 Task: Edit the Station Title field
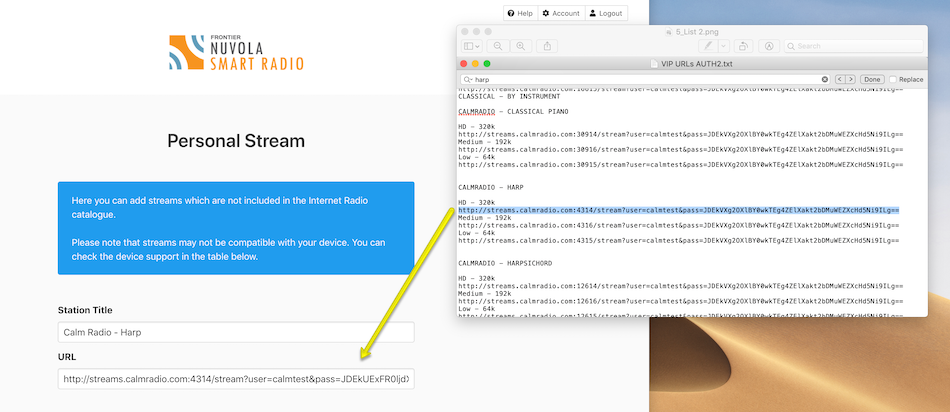point(236,332)
